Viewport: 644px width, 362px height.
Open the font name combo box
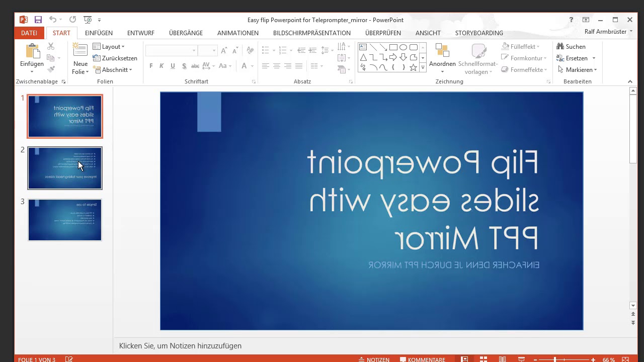(x=171, y=50)
